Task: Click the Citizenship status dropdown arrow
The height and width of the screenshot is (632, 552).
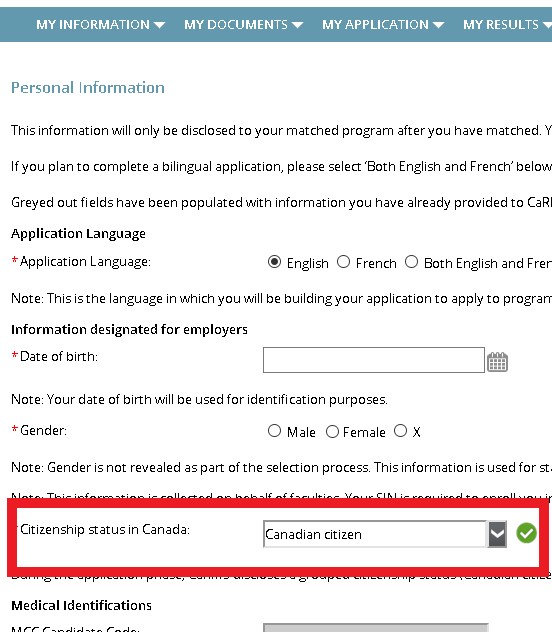Action: pyautogui.click(x=497, y=534)
